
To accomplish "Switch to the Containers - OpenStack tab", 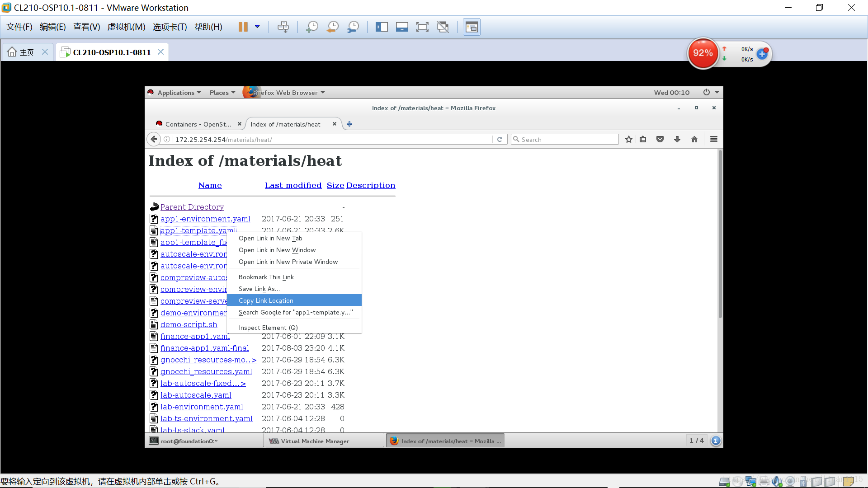I will (197, 124).
